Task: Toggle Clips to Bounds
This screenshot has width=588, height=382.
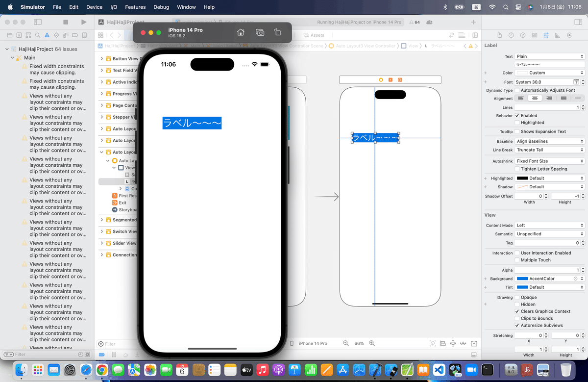Action: 517,318
